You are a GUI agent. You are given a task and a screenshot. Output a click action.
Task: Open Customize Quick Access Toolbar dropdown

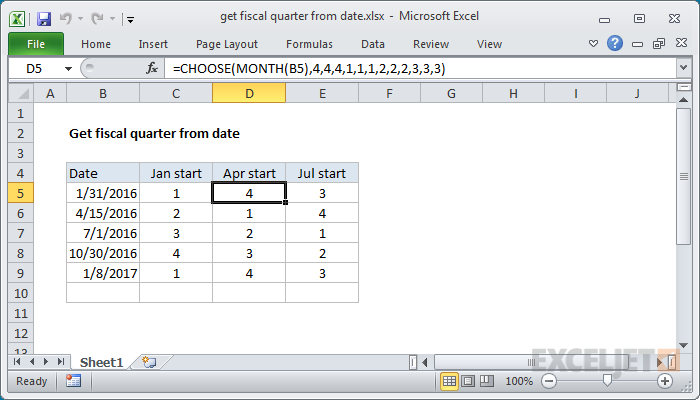pos(130,19)
